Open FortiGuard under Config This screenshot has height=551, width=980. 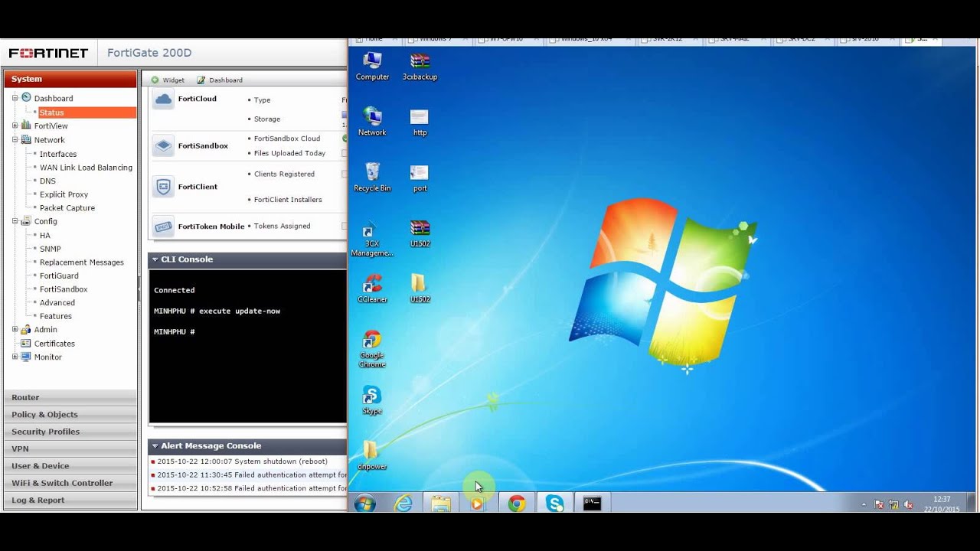[x=59, y=275]
